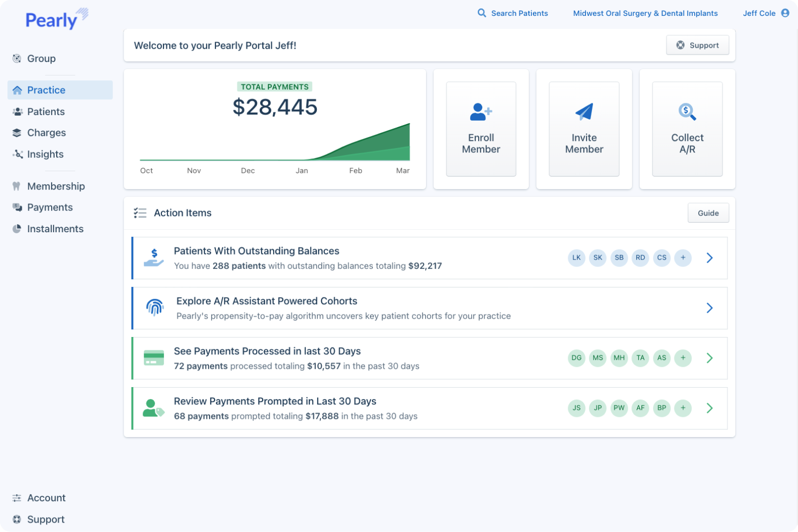Click the TOTAL PAYMENTS label
Screen dimensions: 798x532
(x=275, y=87)
